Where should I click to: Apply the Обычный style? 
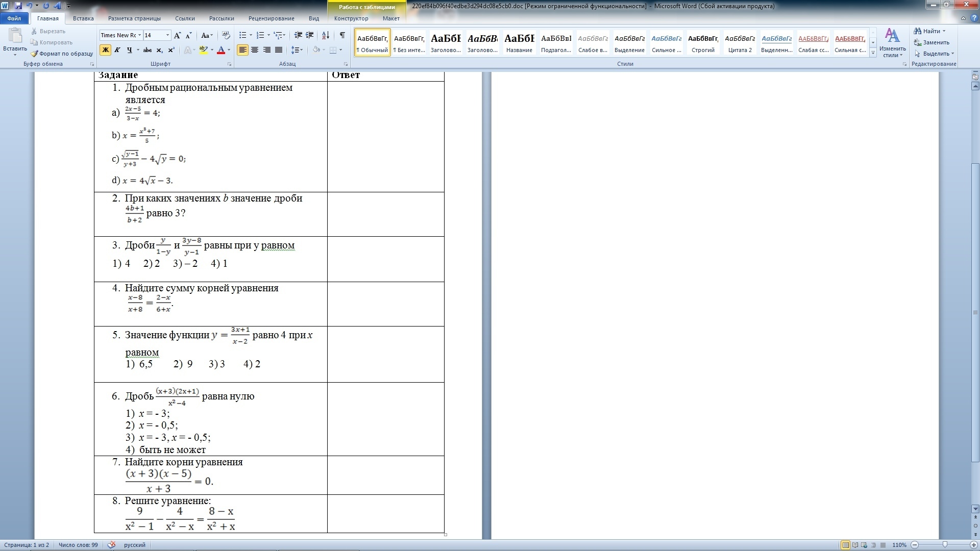point(373,42)
